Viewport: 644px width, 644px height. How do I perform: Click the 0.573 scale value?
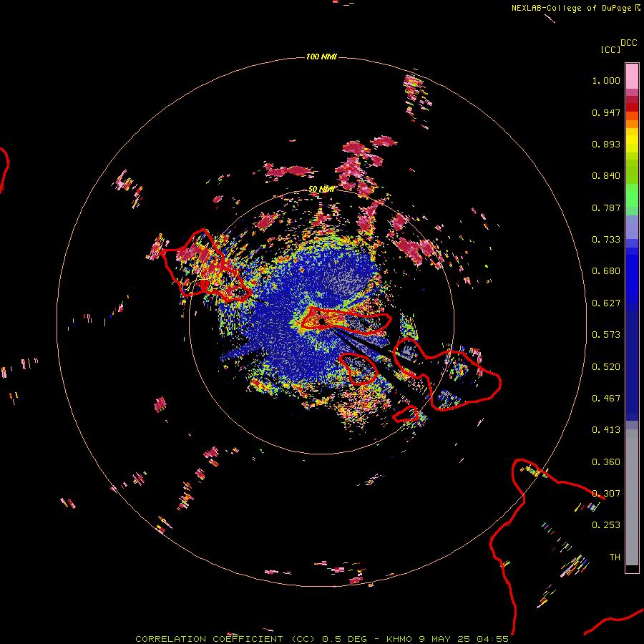click(x=606, y=335)
